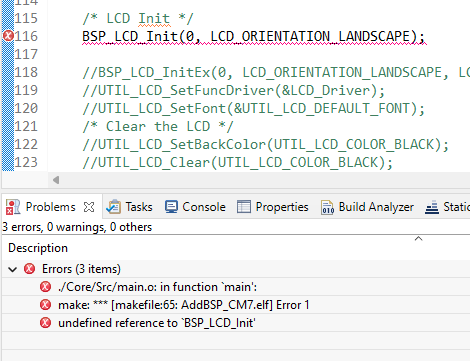Close the Problems tab
This screenshot has width=470, height=361.
click(x=89, y=207)
